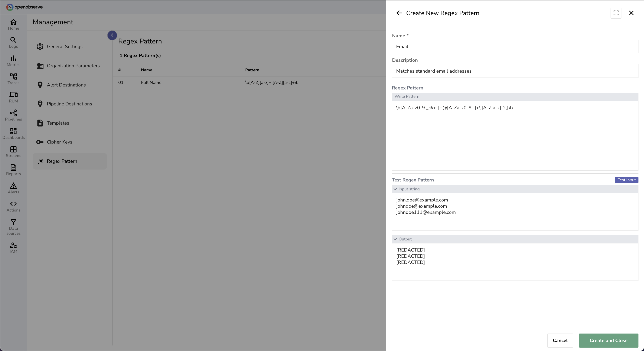The height and width of the screenshot is (351, 644).
Task: Click the Pattern column header
Action: point(252,70)
